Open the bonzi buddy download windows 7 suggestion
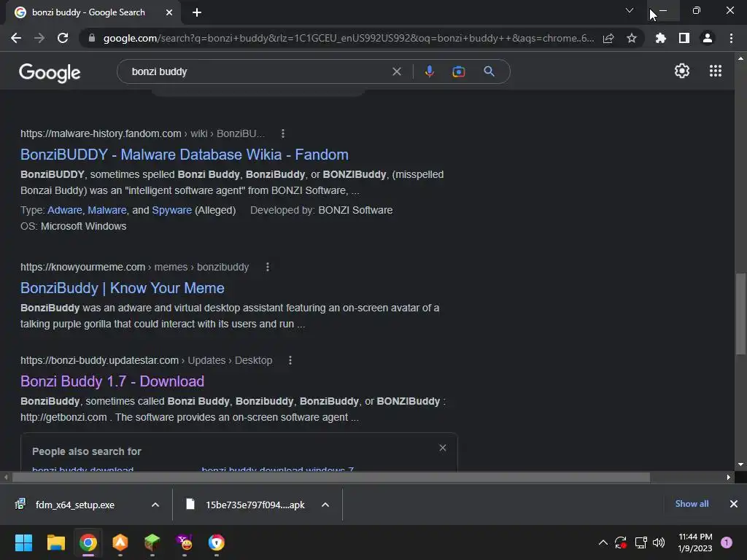Image resolution: width=747 pixels, height=560 pixels. [278, 469]
